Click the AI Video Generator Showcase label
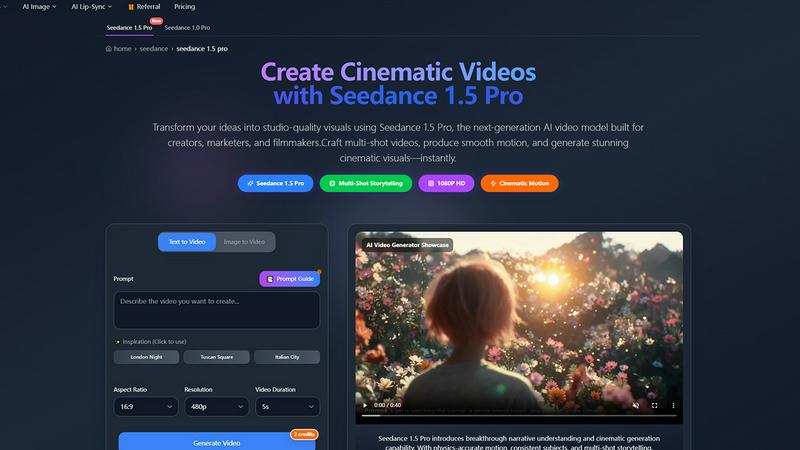 click(x=407, y=245)
